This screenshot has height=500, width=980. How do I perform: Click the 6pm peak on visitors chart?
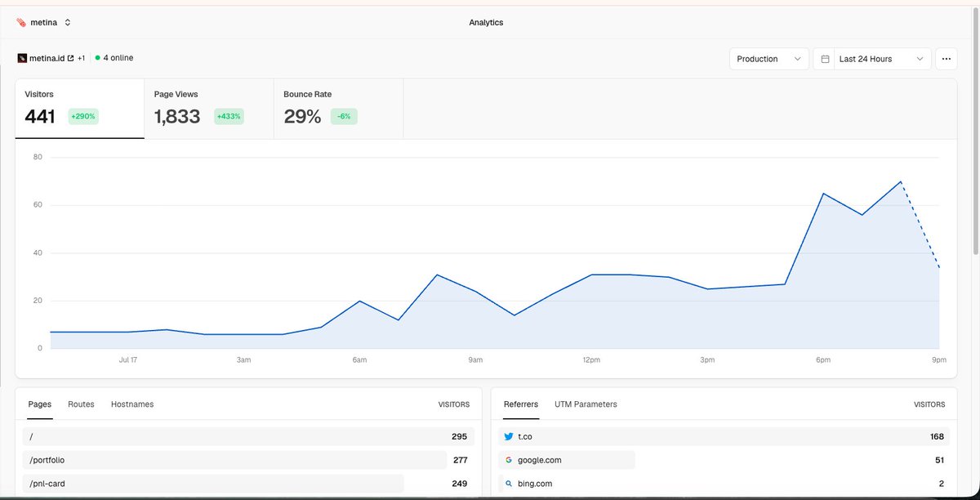pyautogui.click(x=823, y=194)
